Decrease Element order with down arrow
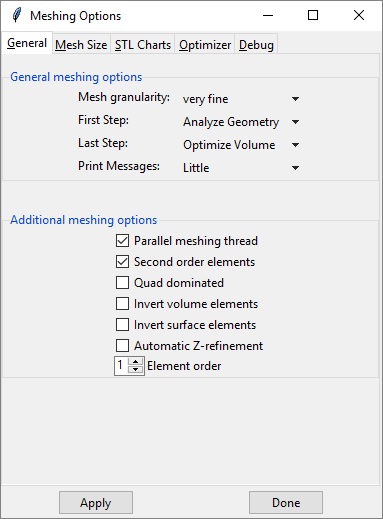 [135, 369]
